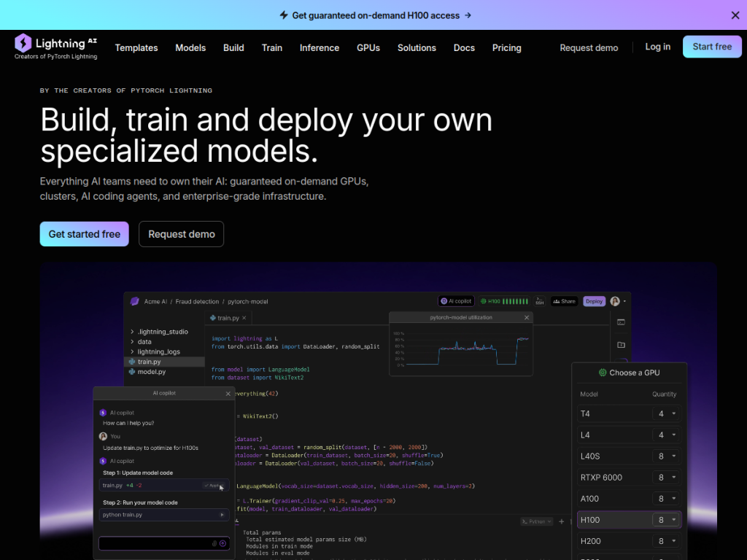Click the lightning bolt icon in banner

tap(284, 15)
